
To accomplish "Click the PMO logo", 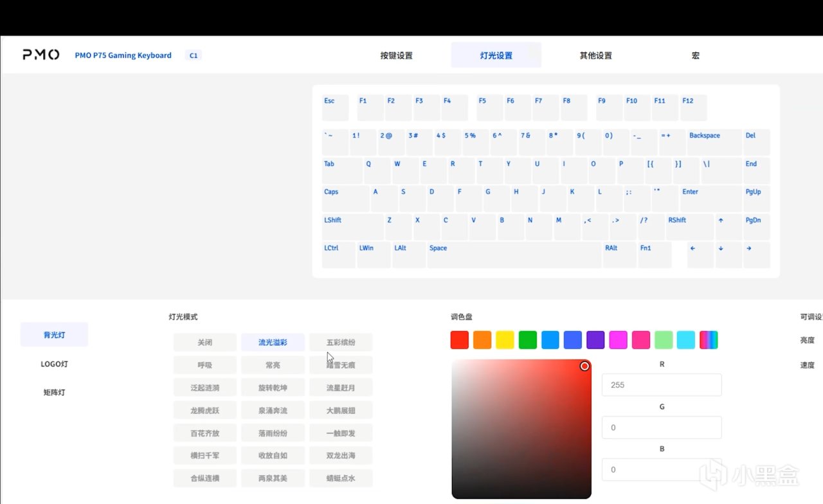I will (41, 55).
